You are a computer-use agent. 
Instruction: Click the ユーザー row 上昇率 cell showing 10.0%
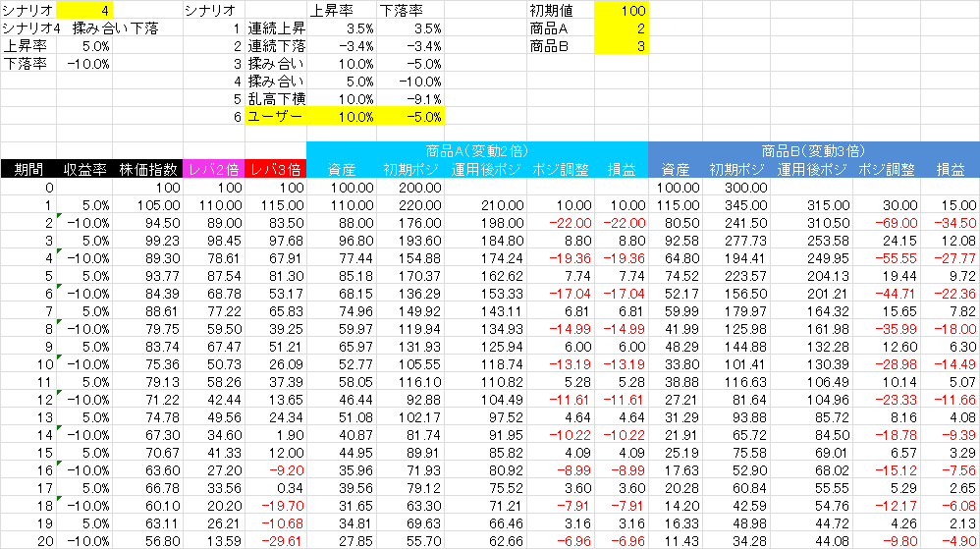[342, 116]
